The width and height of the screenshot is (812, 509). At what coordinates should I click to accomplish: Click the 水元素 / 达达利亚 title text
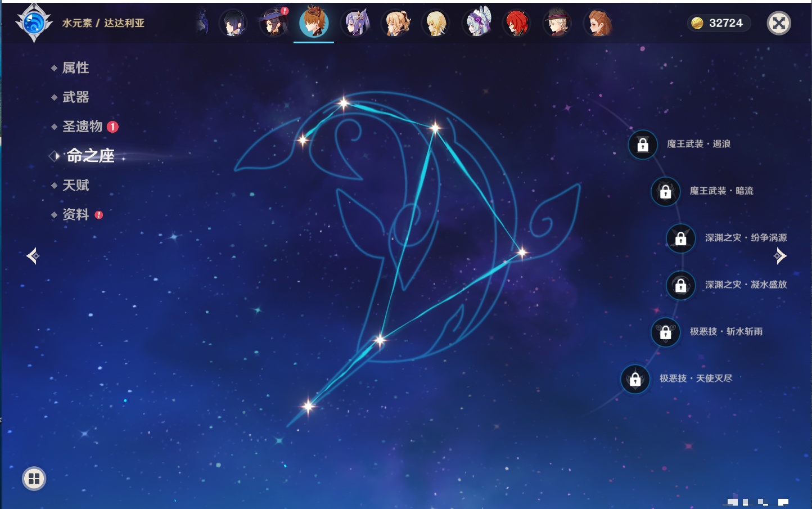[x=103, y=23]
